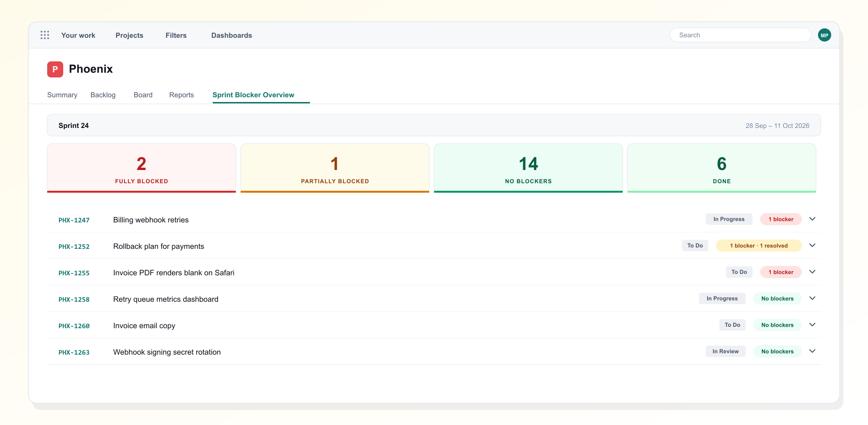Open issue link PHX-1263
Screen dimensions: 868x425
(74, 352)
